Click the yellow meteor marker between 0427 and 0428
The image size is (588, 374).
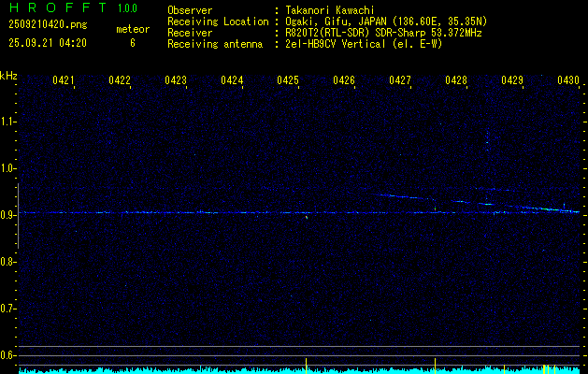[x=435, y=366]
